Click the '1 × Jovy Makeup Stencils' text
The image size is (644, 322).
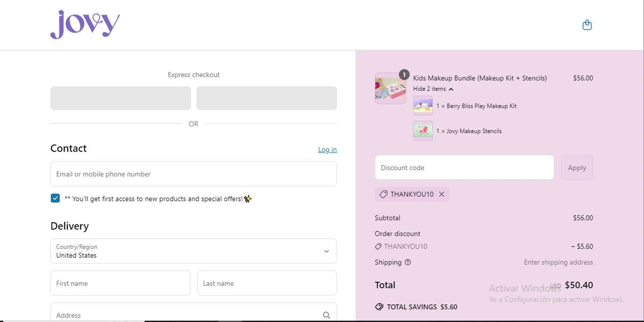pyautogui.click(x=469, y=131)
